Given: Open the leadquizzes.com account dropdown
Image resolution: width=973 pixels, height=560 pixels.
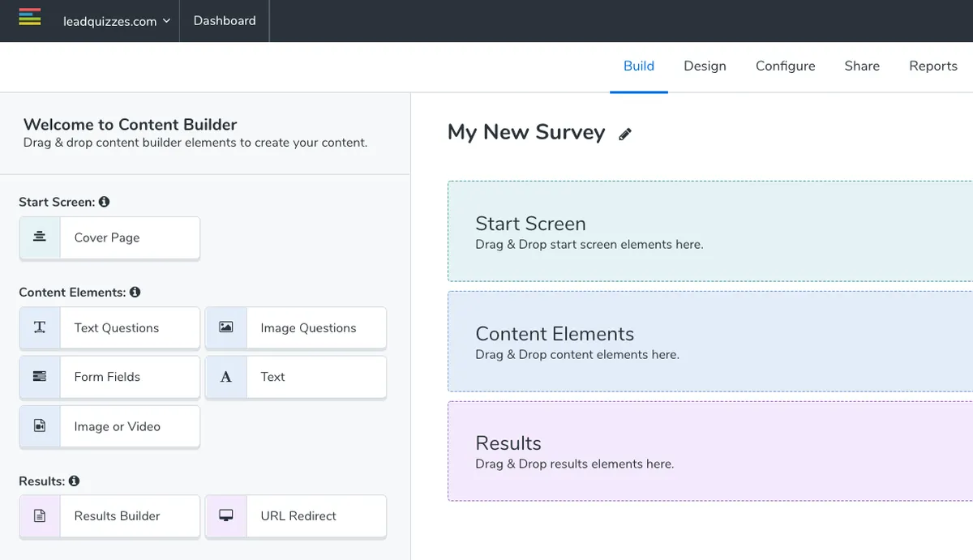Looking at the screenshot, I should [117, 21].
